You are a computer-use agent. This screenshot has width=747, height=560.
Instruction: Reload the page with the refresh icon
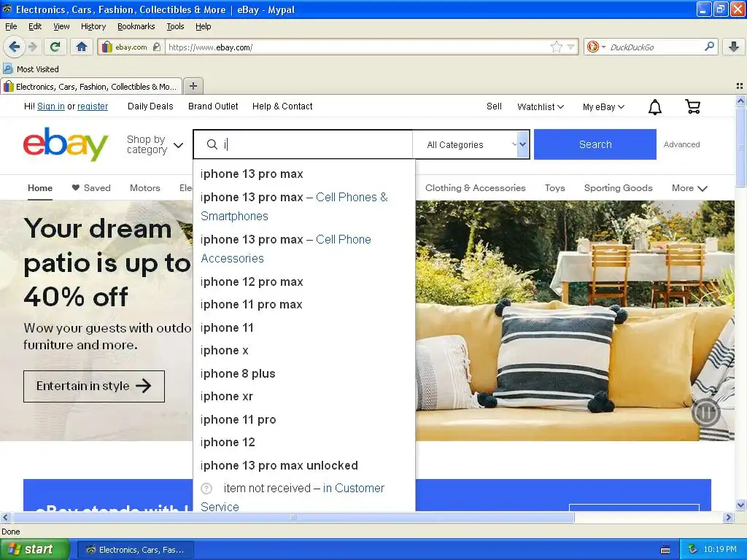55,47
